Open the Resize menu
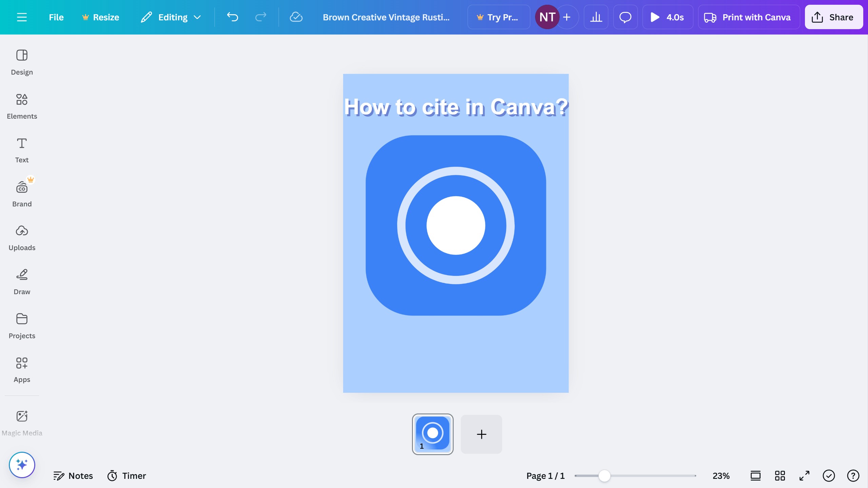Image resolution: width=868 pixels, height=488 pixels. [x=100, y=17]
